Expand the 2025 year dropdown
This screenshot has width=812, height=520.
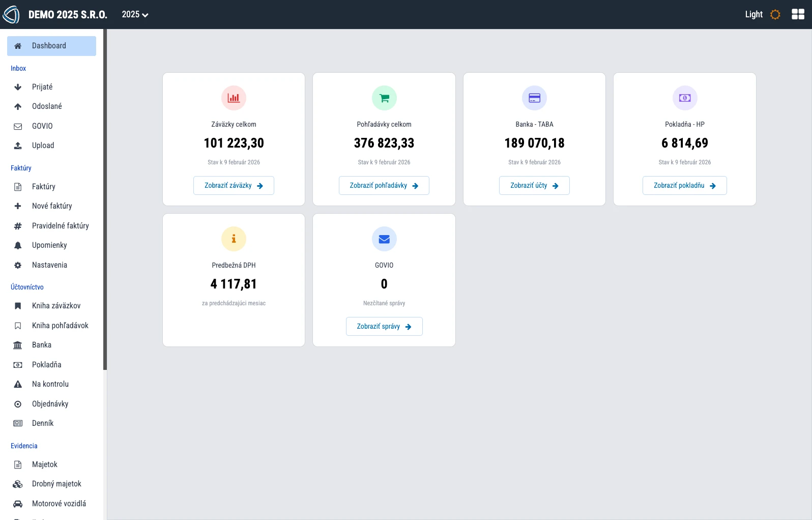tap(135, 14)
